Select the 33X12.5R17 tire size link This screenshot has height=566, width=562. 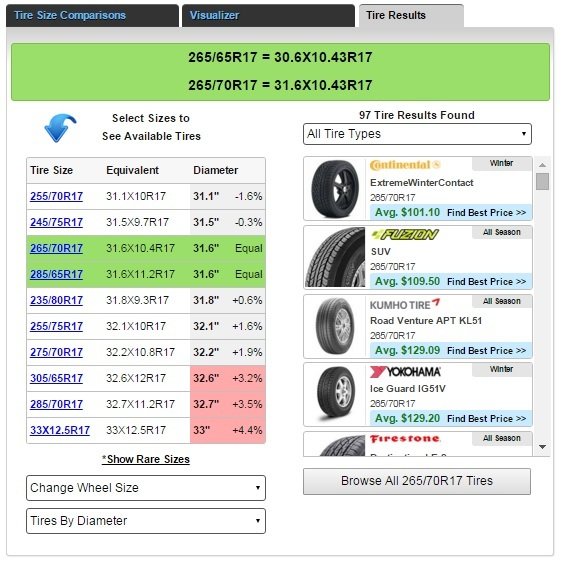click(60, 430)
